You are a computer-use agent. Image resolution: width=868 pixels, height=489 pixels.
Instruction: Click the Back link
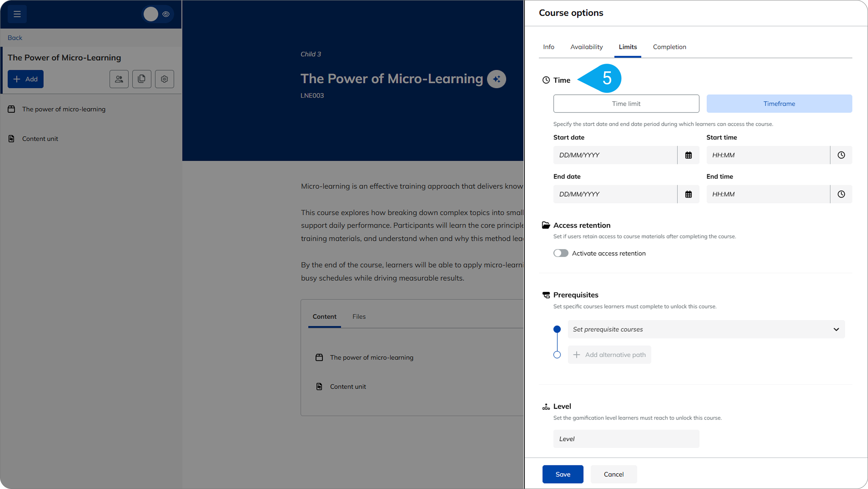click(x=15, y=38)
